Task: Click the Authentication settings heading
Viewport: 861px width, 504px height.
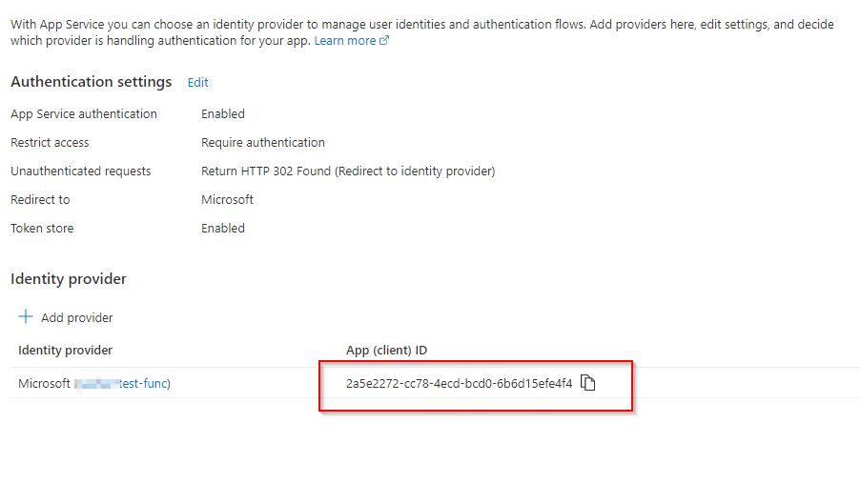Action: pyautogui.click(x=92, y=82)
